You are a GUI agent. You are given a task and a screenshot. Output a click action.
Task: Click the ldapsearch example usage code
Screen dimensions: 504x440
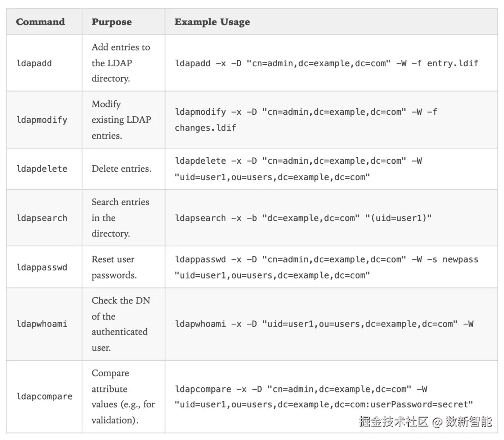click(303, 218)
